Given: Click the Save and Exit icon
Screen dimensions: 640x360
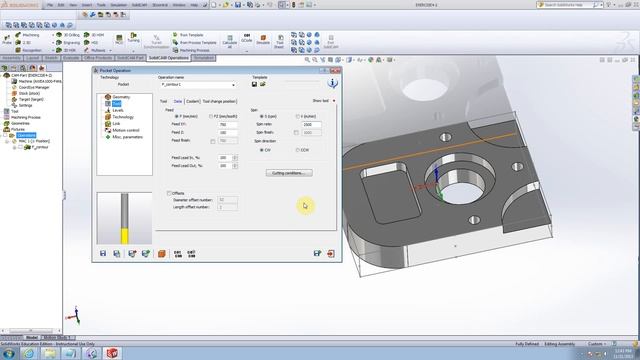Looking at the screenshot, I should pos(317,253).
